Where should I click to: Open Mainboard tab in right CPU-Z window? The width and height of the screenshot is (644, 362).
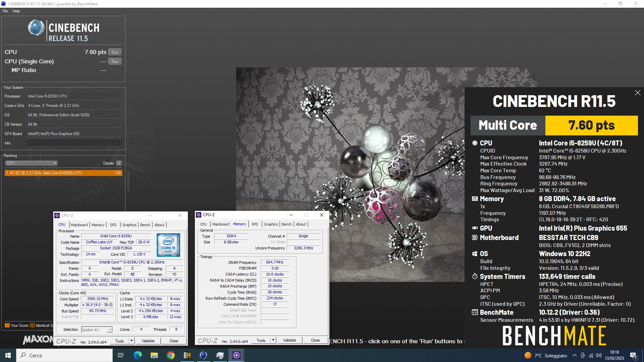tap(221, 224)
